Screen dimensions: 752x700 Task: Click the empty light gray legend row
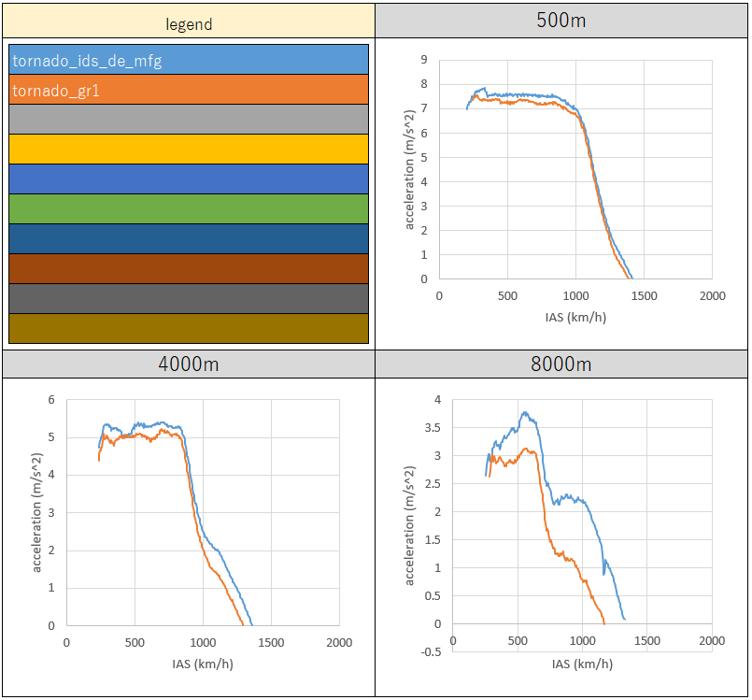[x=188, y=120]
